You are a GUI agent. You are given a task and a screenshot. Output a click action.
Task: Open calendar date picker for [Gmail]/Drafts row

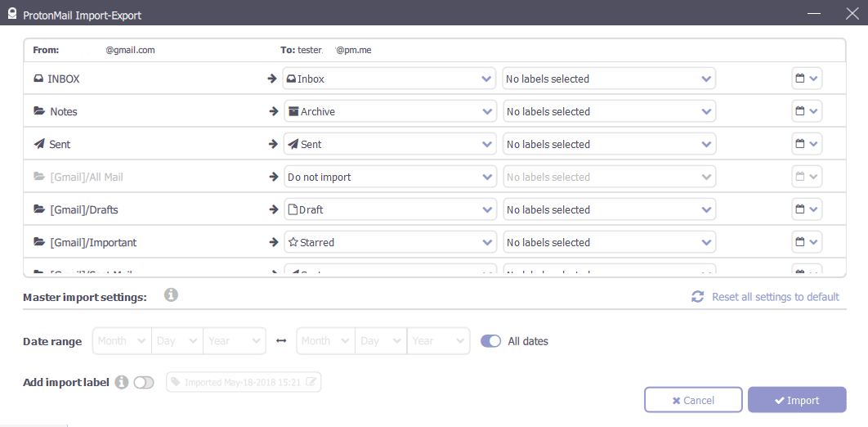[807, 209]
